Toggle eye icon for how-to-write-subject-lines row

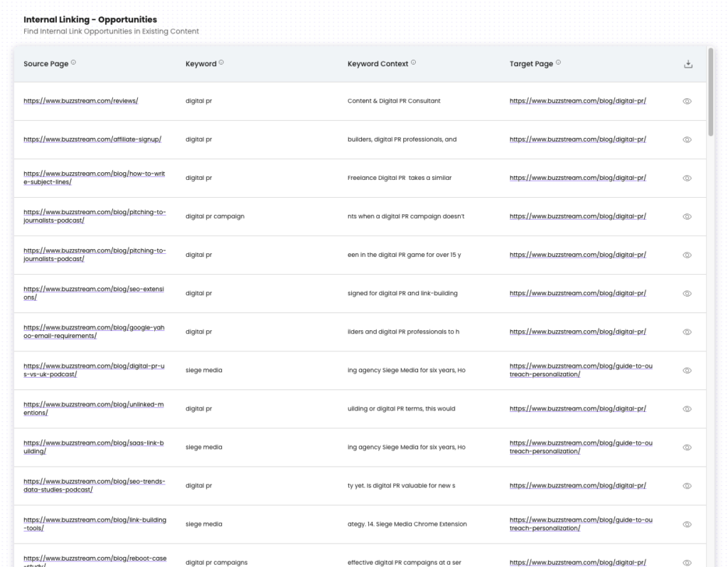click(687, 178)
